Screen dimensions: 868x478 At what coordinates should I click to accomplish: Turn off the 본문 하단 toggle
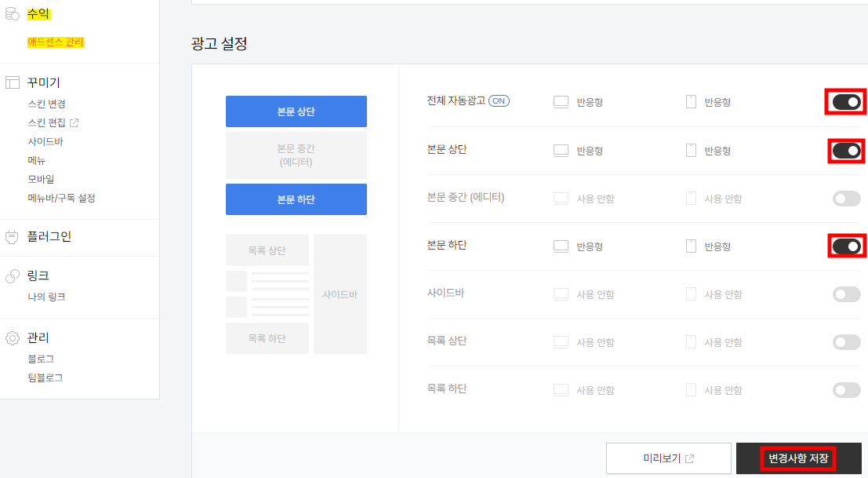tap(845, 246)
